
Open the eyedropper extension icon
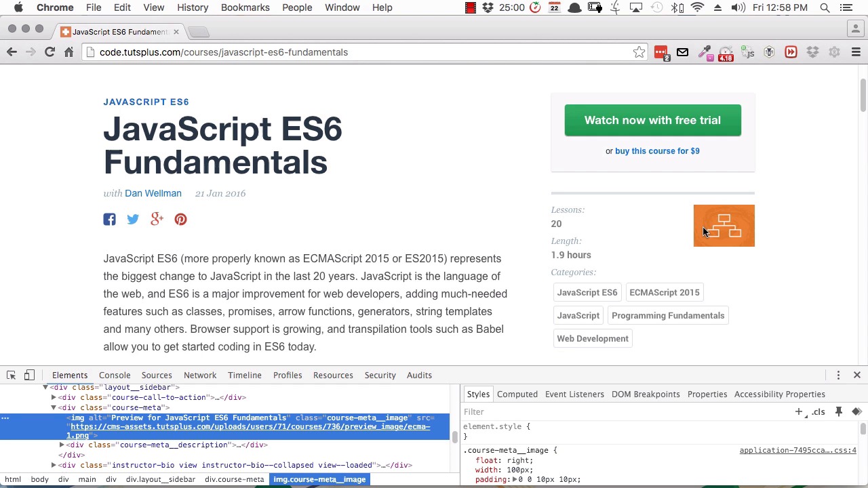(705, 52)
